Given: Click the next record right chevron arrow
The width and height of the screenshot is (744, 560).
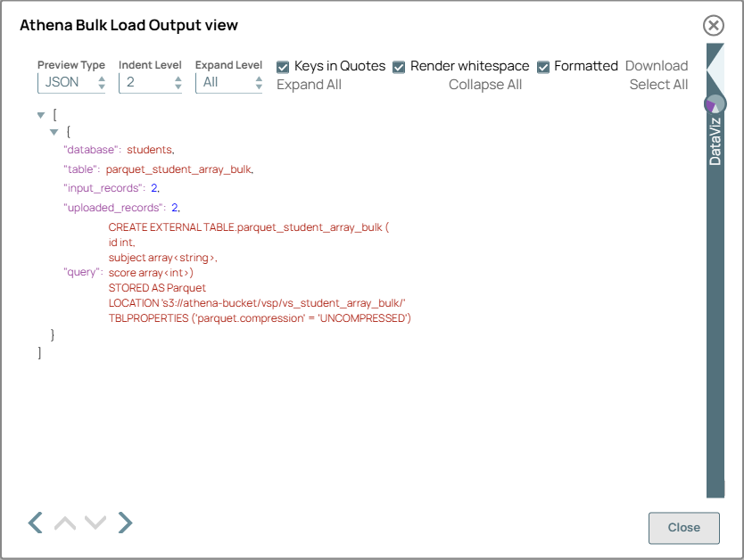Looking at the screenshot, I should click(125, 523).
